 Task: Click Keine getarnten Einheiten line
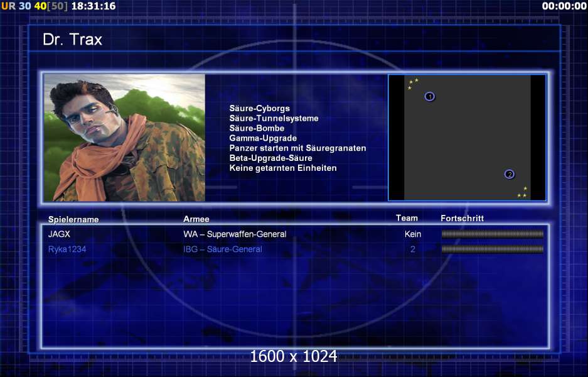coord(283,168)
